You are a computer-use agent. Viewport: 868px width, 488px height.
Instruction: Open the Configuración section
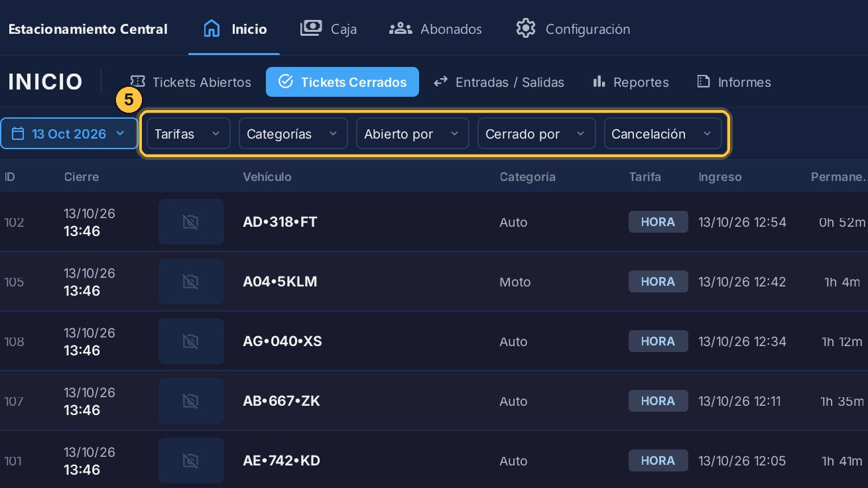point(573,29)
